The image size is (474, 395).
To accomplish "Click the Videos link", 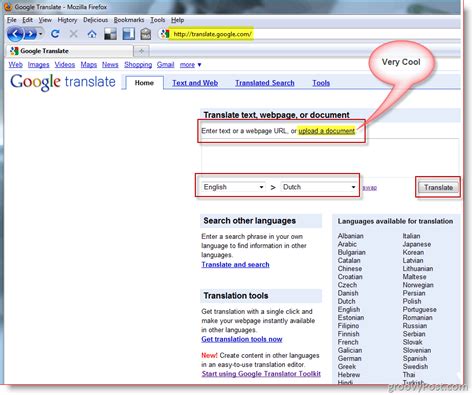I will [x=65, y=65].
